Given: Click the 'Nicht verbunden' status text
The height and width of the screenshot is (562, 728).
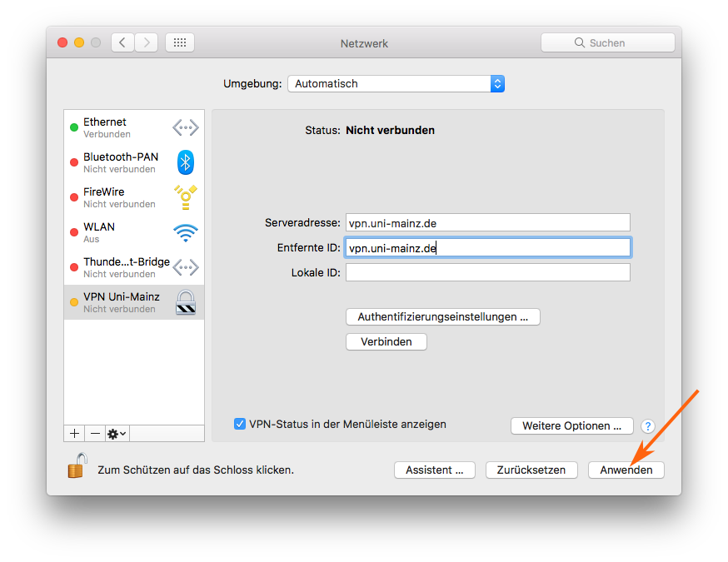Looking at the screenshot, I should coord(390,131).
